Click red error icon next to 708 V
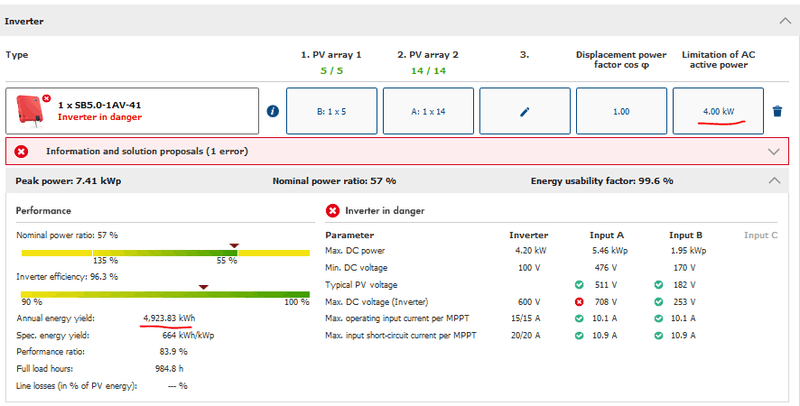The width and height of the screenshot is (800, 406). pos(577,302)
